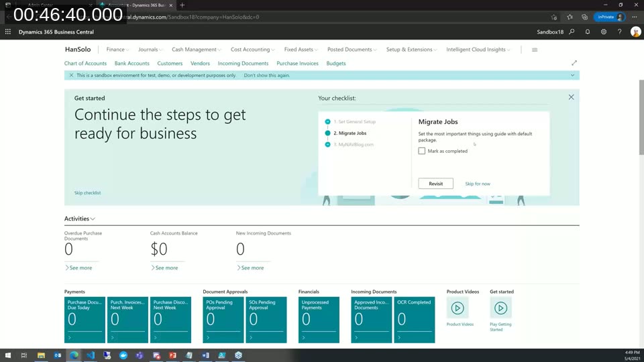Open File Explorer from the taskbar
This screenshot has width=644, height=362.
pyautogui.click(x=41, y=355)
